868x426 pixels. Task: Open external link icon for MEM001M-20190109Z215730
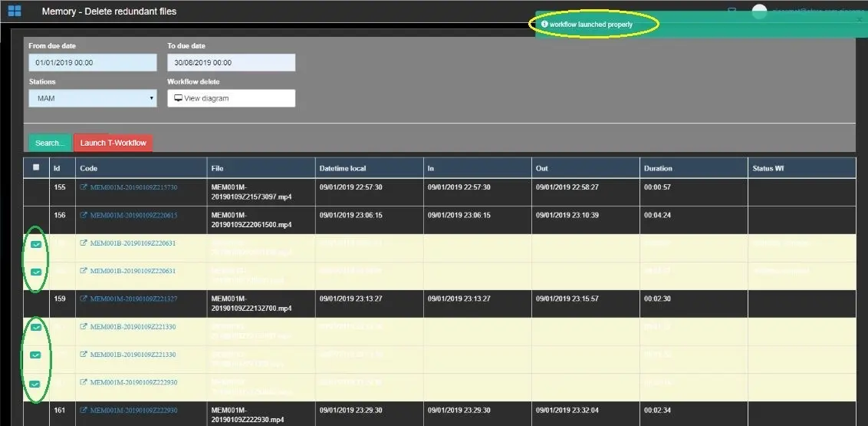tap(84, 187)
